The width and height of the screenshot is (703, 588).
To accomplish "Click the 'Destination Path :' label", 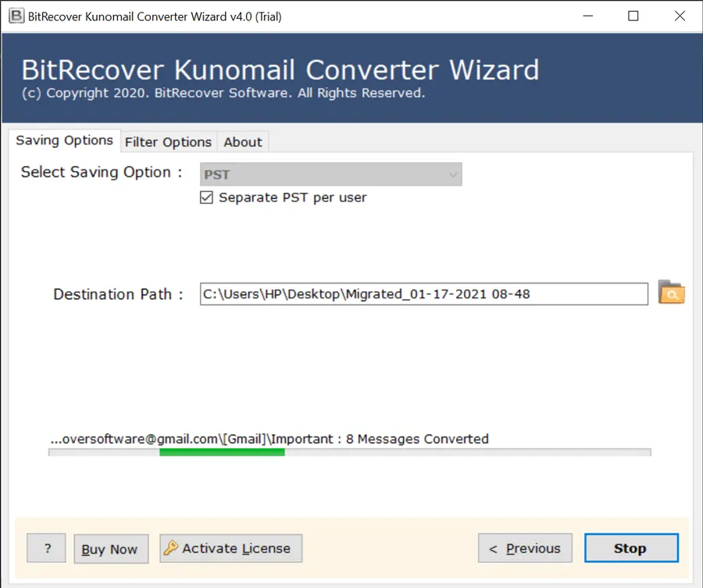I will pos(119,294).
